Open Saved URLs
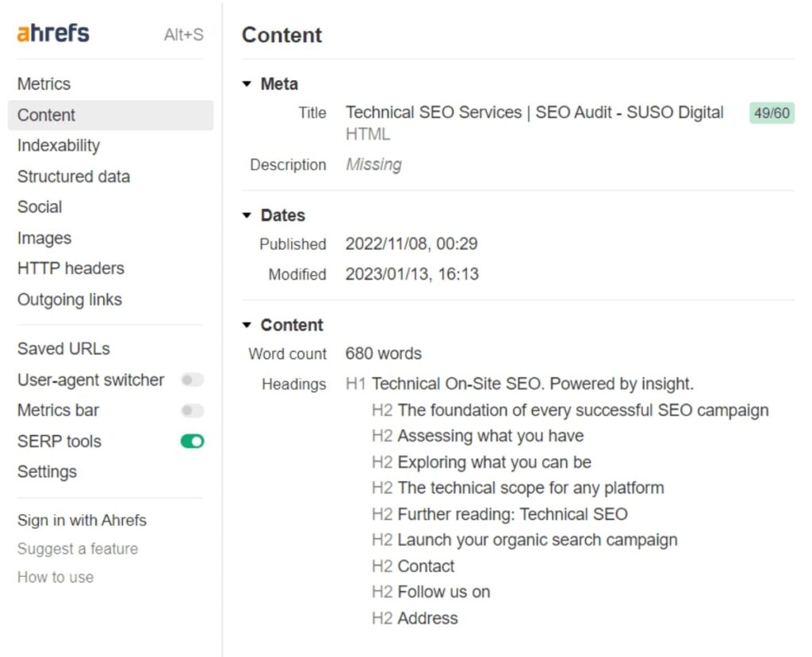Screen dimensions: 812x657 pos(63,349)
